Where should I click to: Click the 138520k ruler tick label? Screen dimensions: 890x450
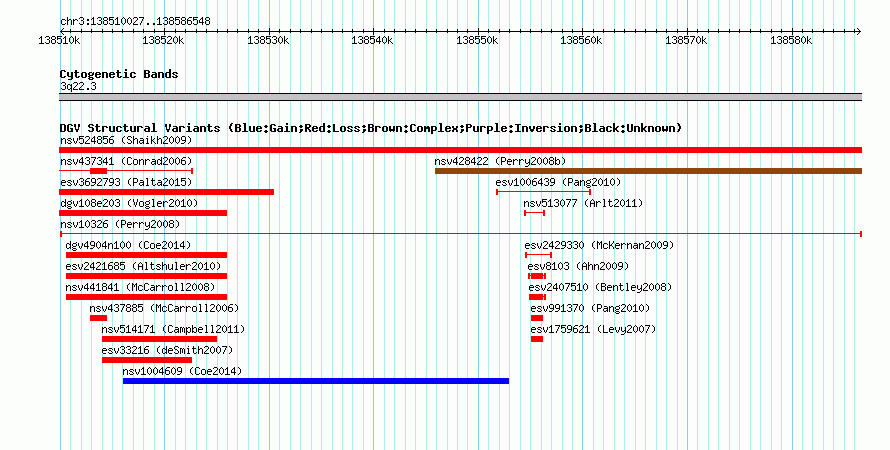(x=163, y=40)
